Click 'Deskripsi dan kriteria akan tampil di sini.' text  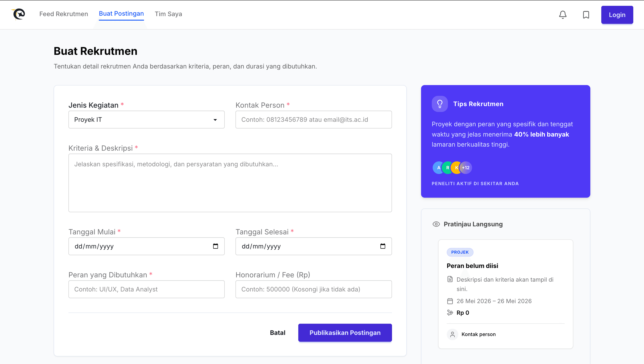coord(505,284)
